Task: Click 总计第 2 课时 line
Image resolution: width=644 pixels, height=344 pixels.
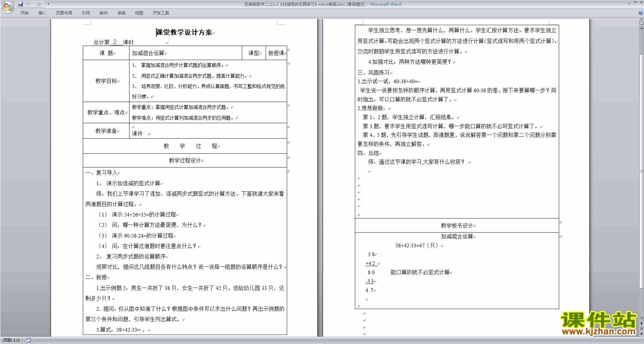Action: (x=113, y=42)
